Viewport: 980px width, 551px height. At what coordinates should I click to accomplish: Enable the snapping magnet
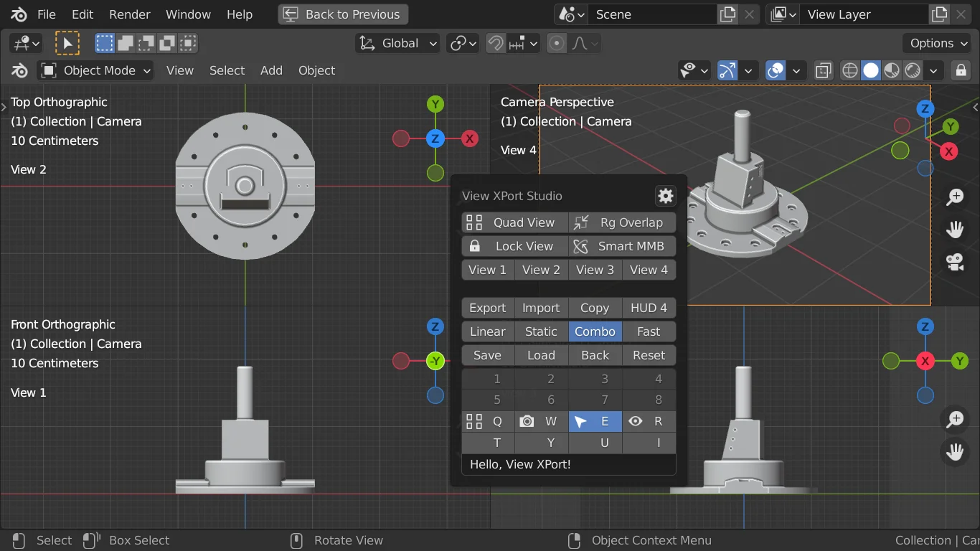click(x=495, y=43)
